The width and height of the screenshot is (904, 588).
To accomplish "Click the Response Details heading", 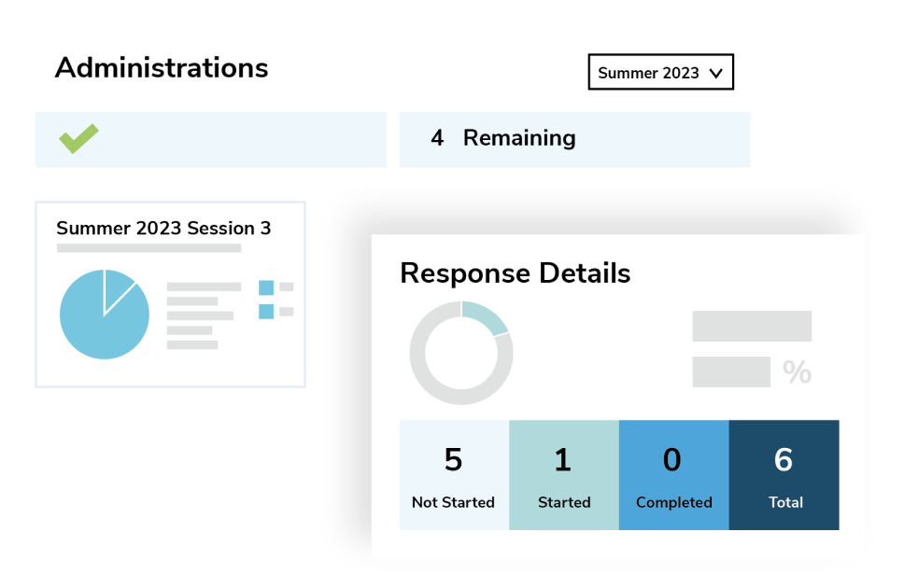I will point(515,273).
